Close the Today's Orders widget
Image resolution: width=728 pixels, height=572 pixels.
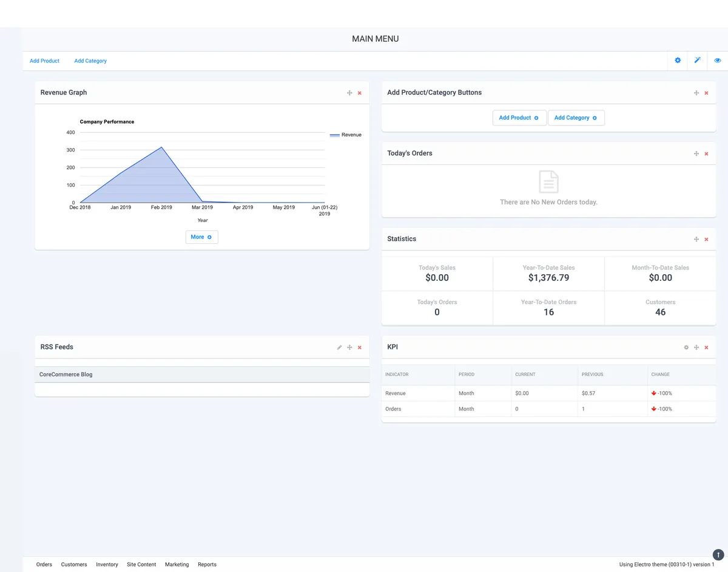point(706,153)
